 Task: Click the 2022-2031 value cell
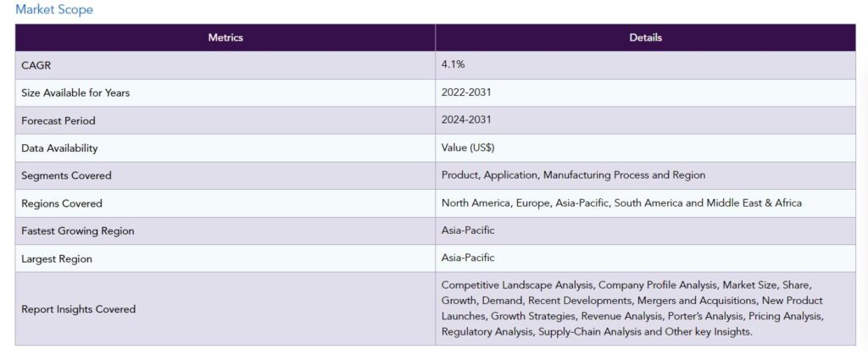pos(466,93)
